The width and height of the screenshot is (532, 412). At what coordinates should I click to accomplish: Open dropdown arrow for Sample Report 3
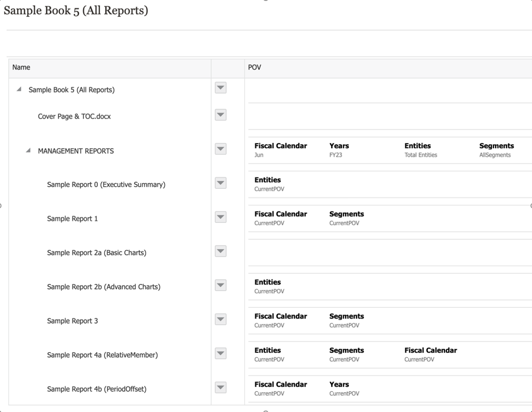(x=220, y=319)
